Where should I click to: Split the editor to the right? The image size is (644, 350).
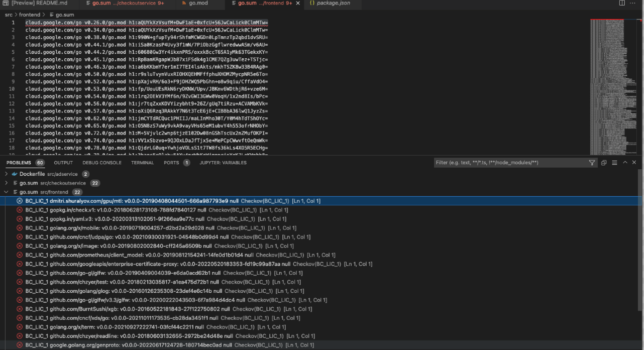[622, 3]
